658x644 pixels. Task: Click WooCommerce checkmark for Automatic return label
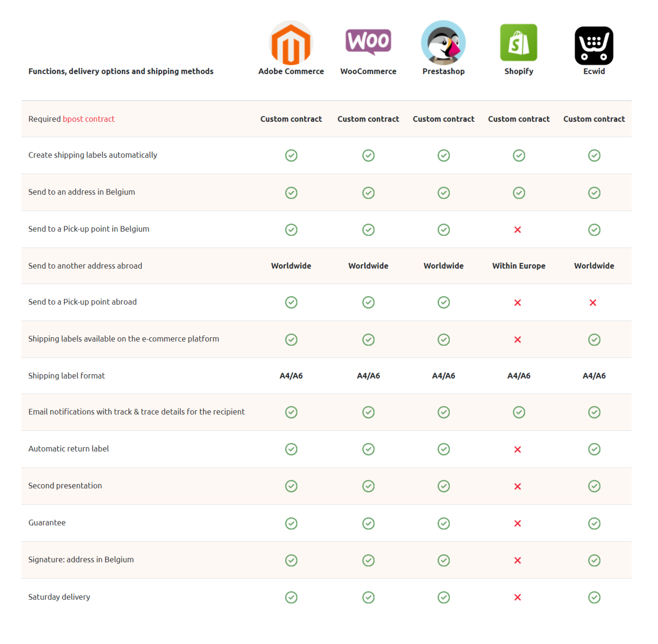[369, 449]
